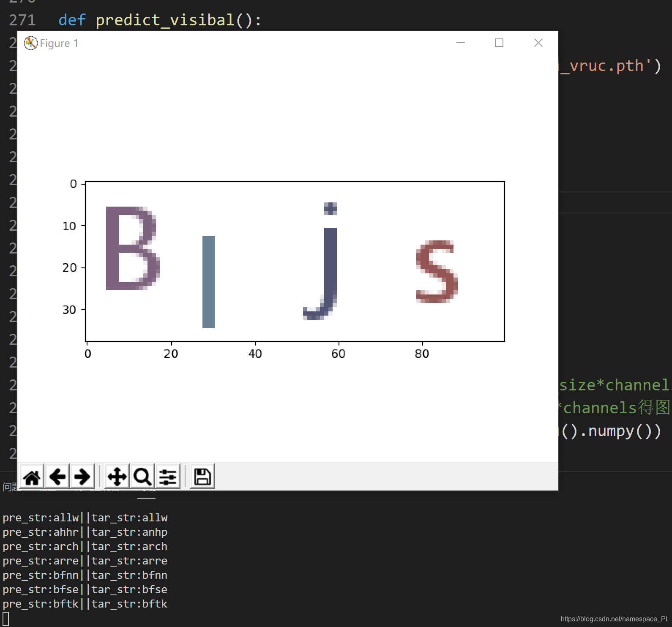Click the letter B in the plot

click(133, 248)
